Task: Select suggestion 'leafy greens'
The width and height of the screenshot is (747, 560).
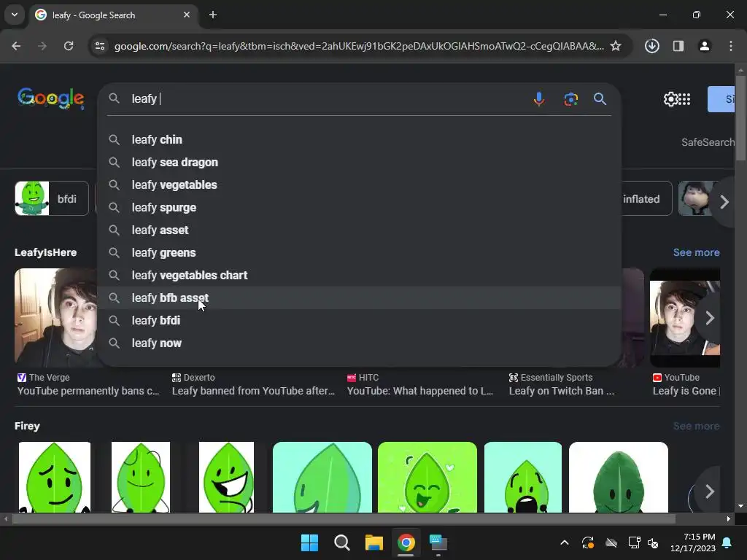Action: [x=359, y=253]
